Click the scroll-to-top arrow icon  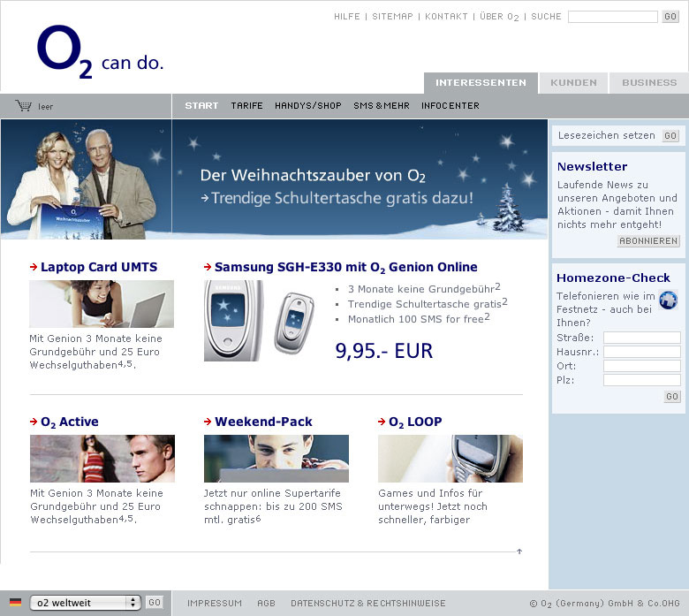point(519,551)
